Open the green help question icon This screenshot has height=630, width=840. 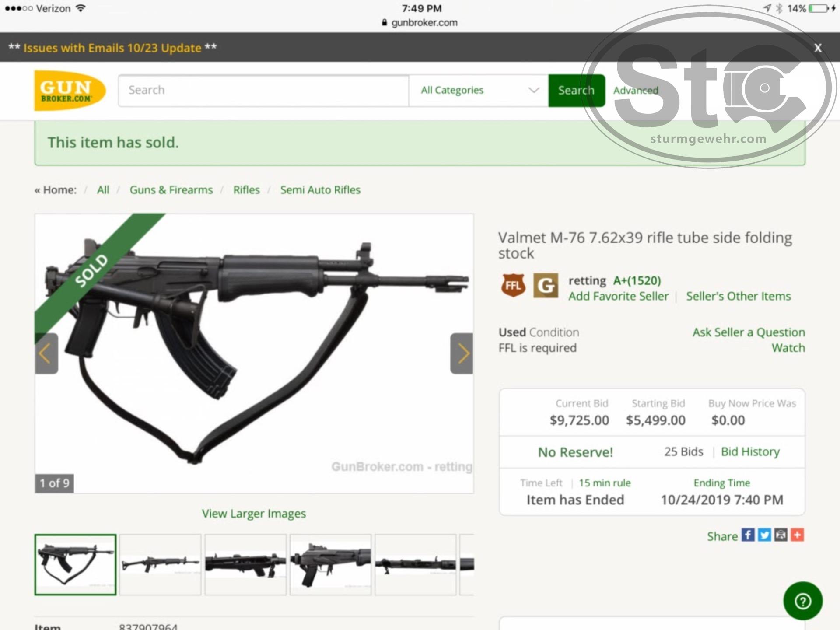tap(803, 601)
